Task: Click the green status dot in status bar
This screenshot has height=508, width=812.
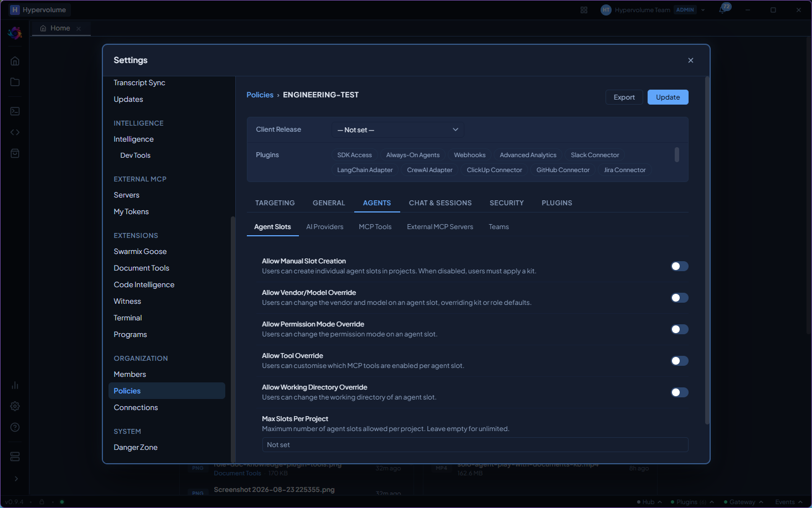Action: point(62,502)
